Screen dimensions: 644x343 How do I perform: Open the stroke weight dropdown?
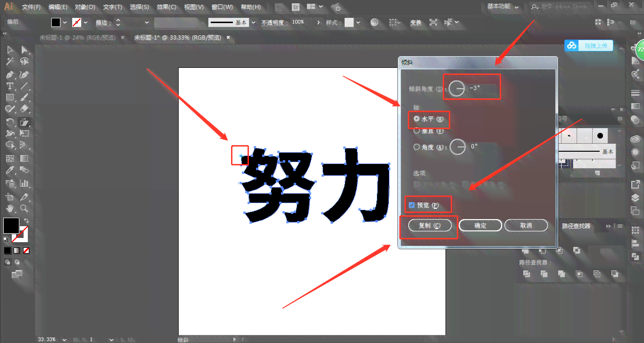click(x=147, y=23)
